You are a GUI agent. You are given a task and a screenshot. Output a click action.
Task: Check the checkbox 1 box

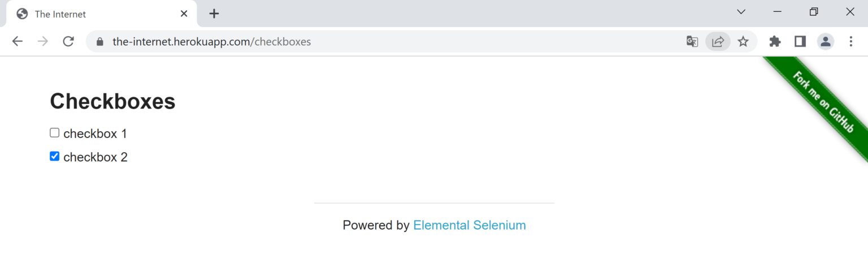tap(55, 133)
